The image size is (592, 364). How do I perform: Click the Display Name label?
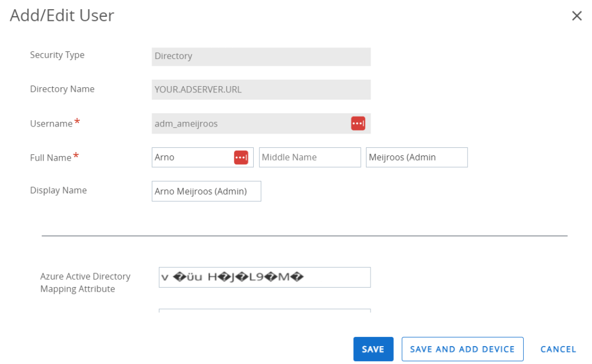click(58, 191)
